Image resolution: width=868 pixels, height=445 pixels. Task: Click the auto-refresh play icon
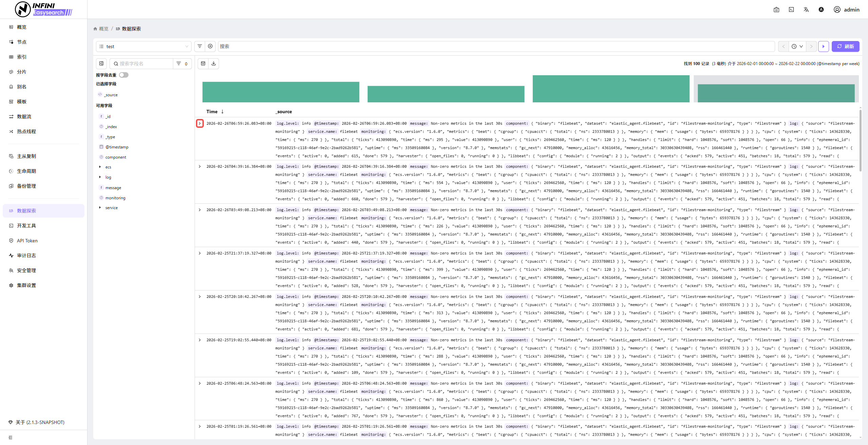tap(823, 46)
